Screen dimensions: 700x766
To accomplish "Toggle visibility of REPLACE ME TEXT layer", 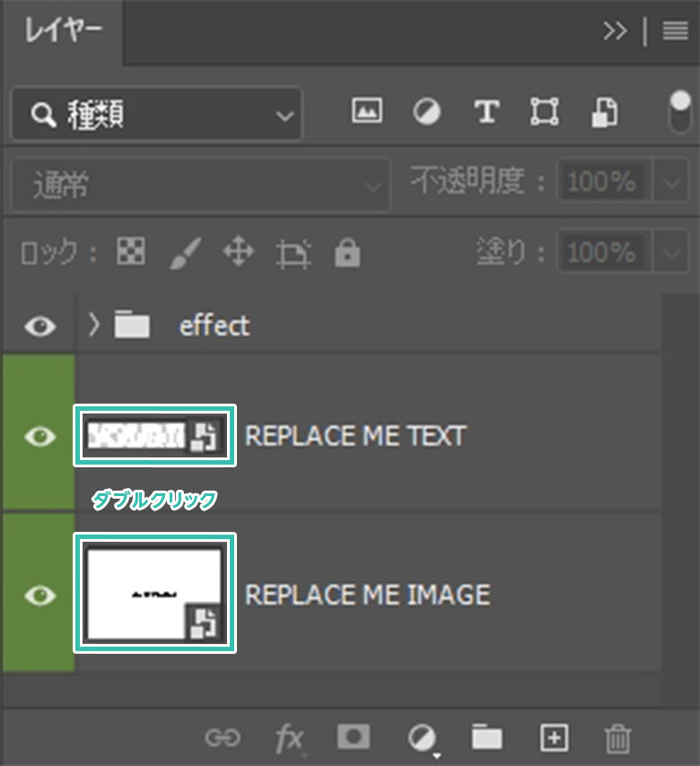I will click(39, 436).
